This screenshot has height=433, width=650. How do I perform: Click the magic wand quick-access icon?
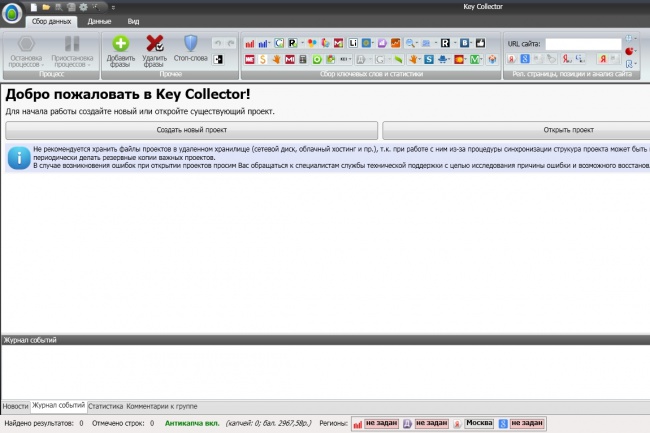[x=96, y=7]
